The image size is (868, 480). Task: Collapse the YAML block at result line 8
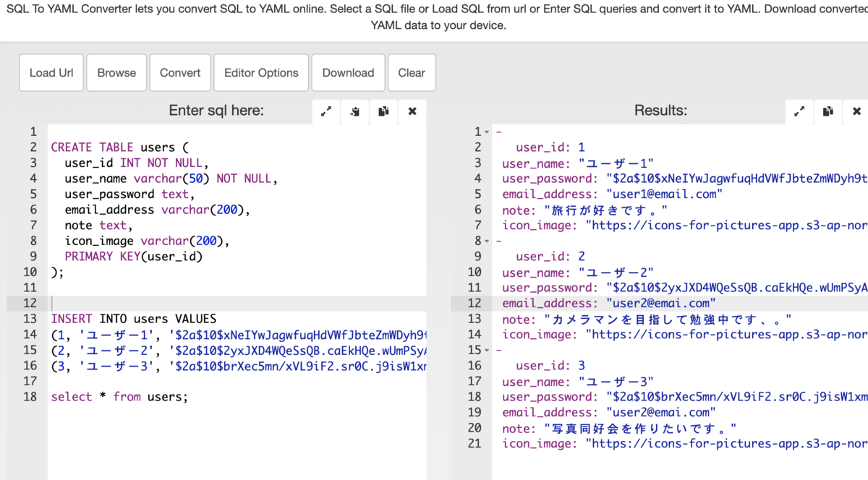click(487, 241)
